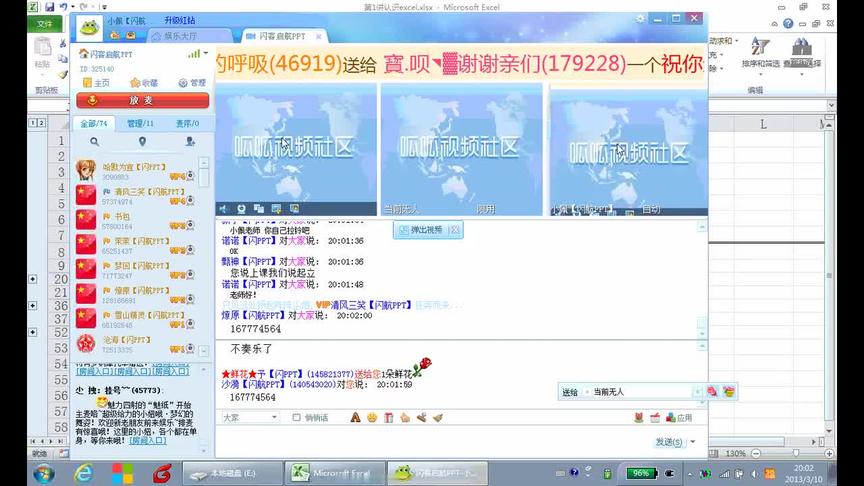Click the frog avatar at top left

[x=89, y=28]
